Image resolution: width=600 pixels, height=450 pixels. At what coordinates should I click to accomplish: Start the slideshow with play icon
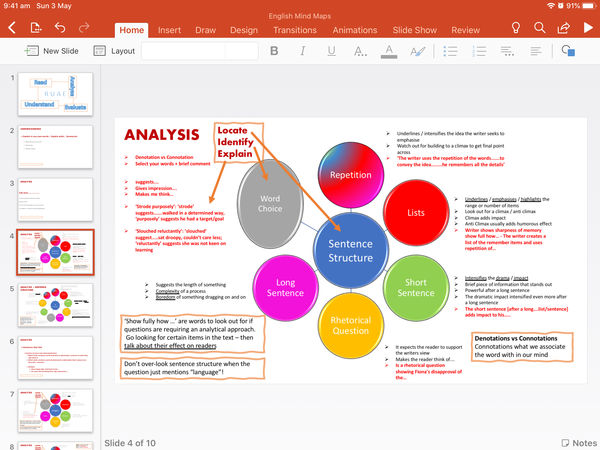coord(588,28)
